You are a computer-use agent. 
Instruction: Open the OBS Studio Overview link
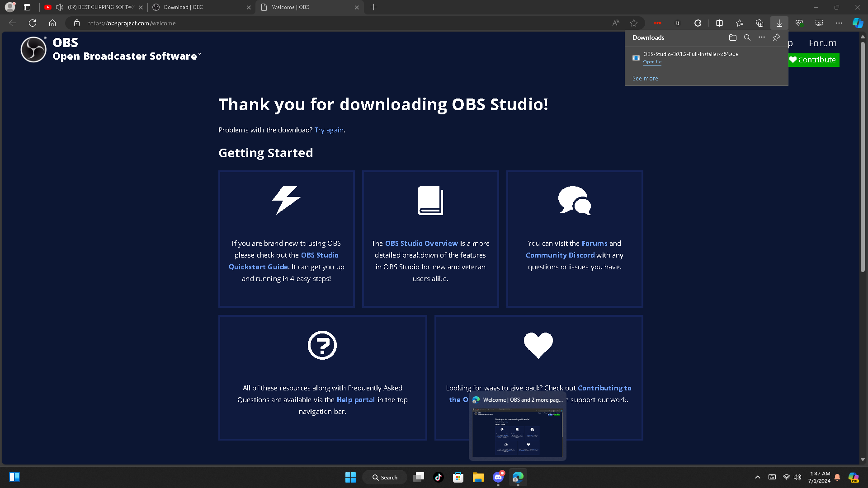click(421, 244)
